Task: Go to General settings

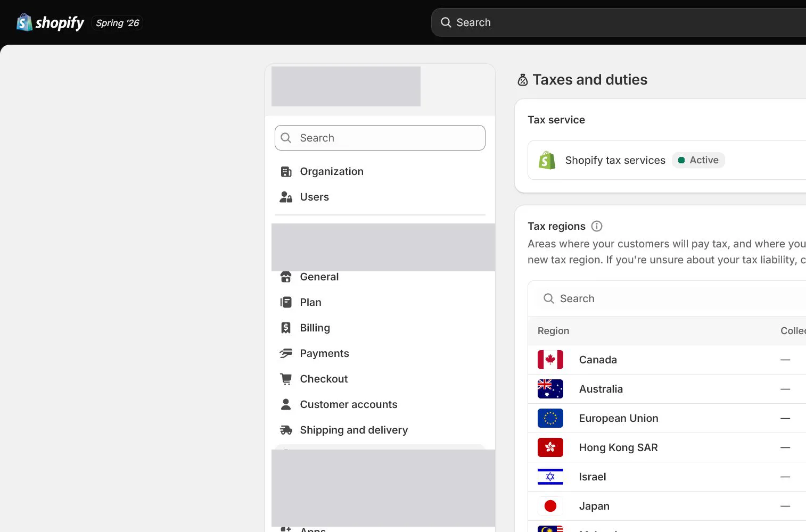Action: point(380,277)
